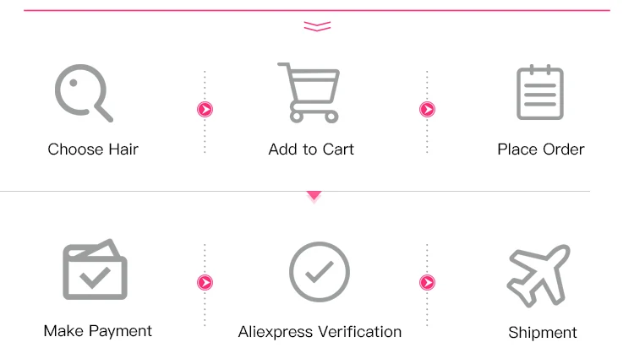This screenshot has height=364, width=634.
Task: Click the wallet payment icon
Action: point(95,269)
